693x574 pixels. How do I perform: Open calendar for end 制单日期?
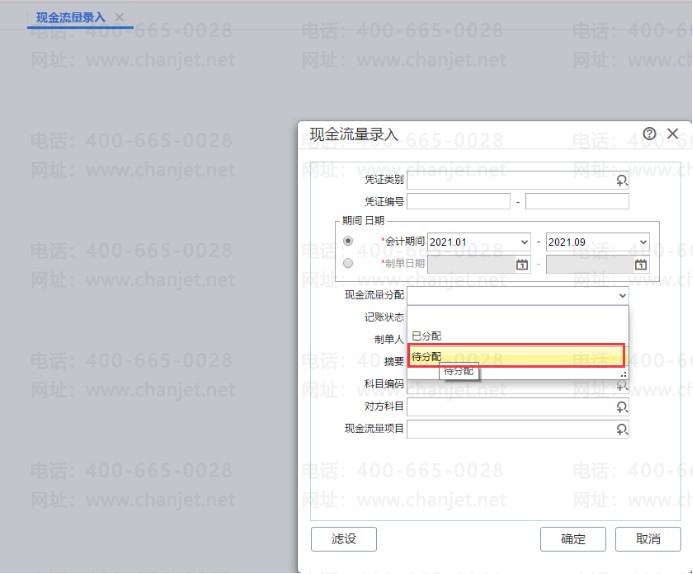[641, 265]
